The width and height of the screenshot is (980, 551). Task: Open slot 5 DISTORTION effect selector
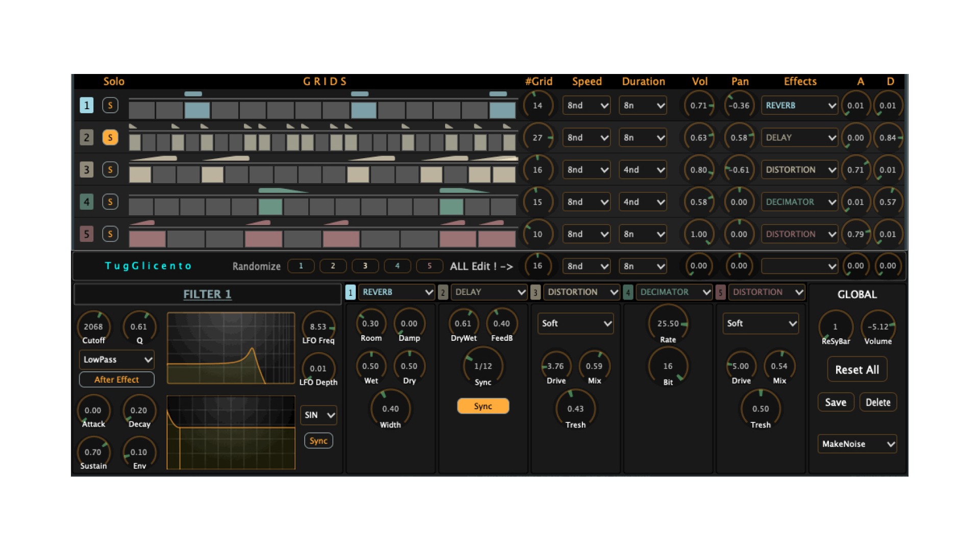point(767,292)
